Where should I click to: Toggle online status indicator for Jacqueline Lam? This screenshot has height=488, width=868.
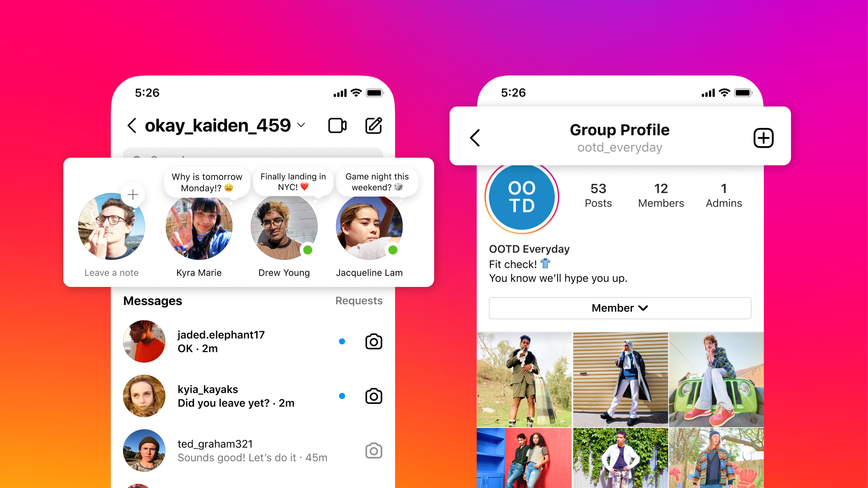point(393,251)
